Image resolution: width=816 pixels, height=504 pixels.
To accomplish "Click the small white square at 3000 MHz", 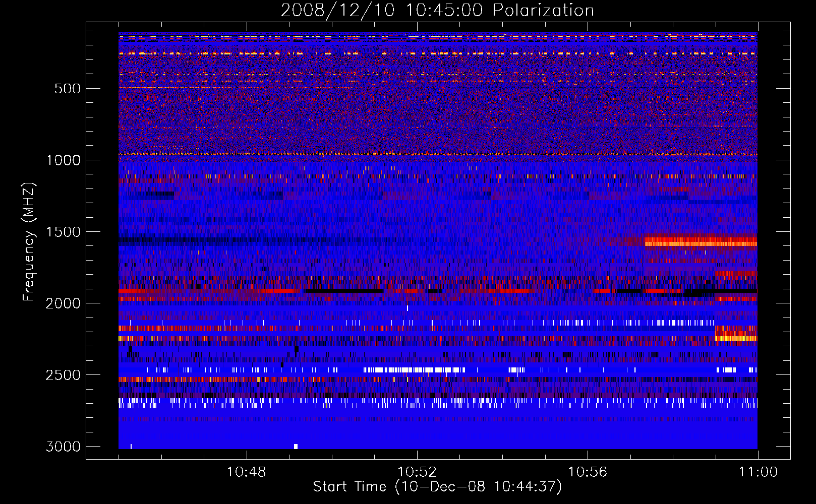I will point(296,447).
